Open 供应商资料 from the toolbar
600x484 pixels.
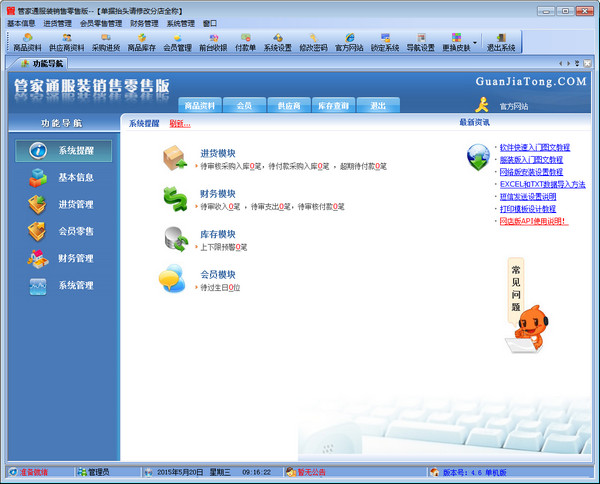66,42
